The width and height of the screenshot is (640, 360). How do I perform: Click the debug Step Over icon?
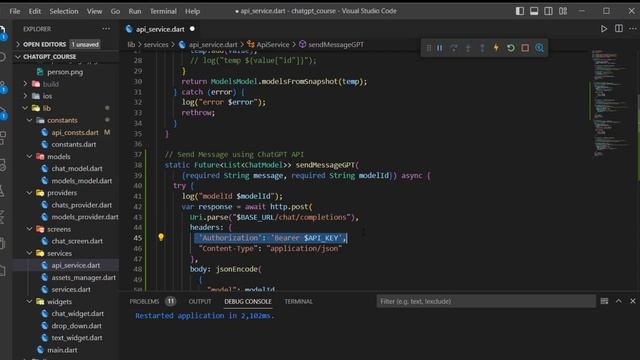pos(454,48)
